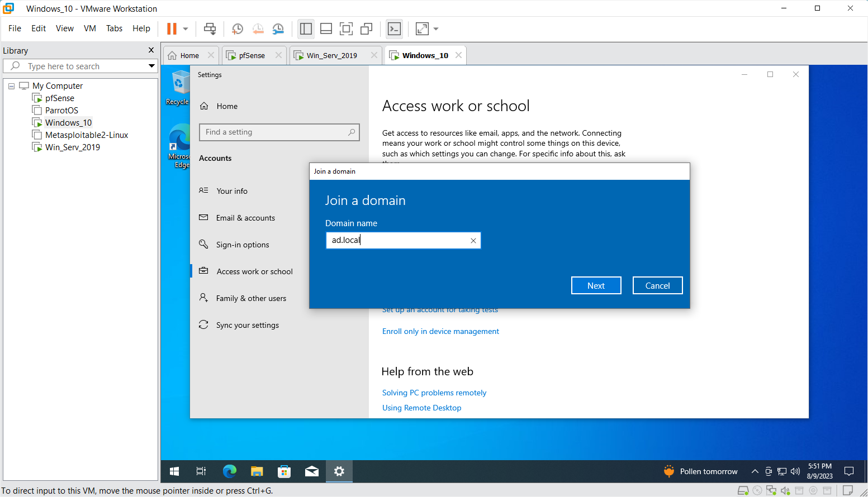The image size is (868, 497).
Task: Go to Settings Home
Action: pyautogui.click(x=227, y=106)
